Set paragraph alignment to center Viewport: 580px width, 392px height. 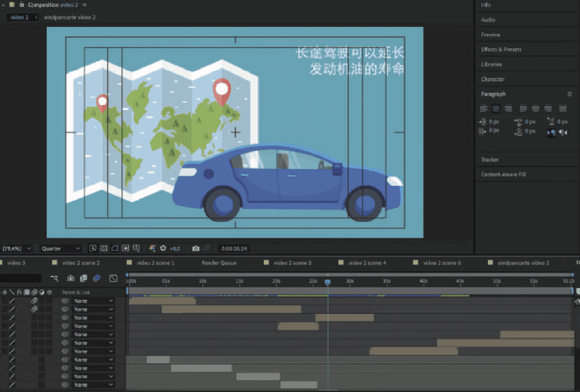(496, 108)
